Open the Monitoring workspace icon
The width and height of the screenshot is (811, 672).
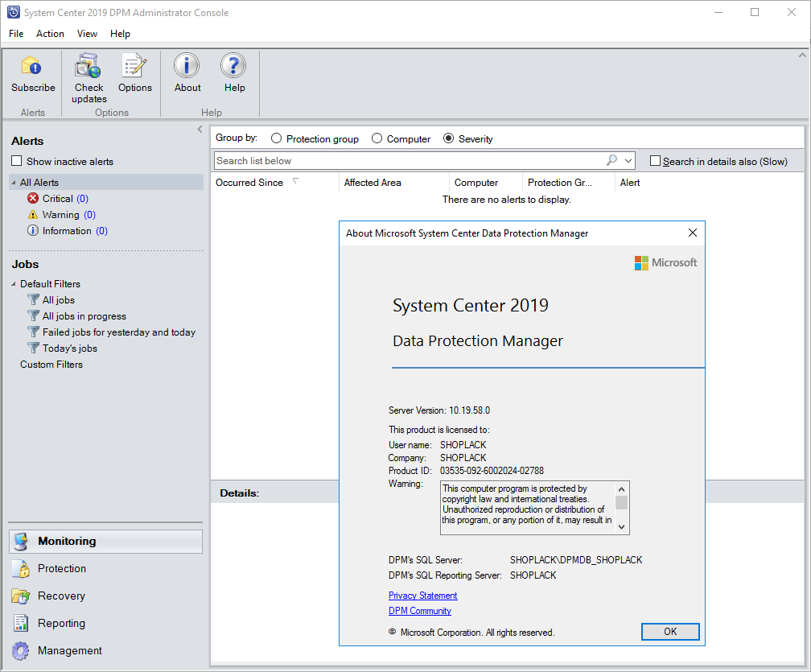[x=21, y=541]
